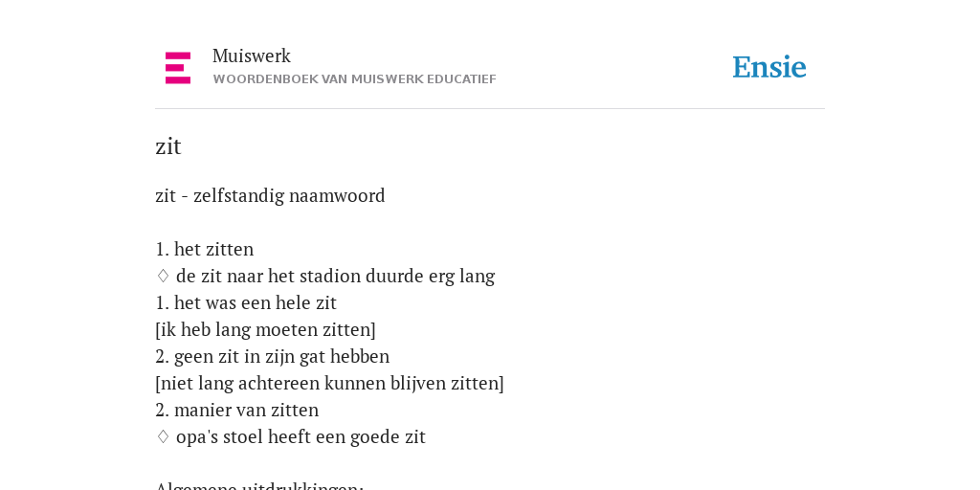Click the phrase 'het was een hele zit'
980x490 pixels.
255,303
